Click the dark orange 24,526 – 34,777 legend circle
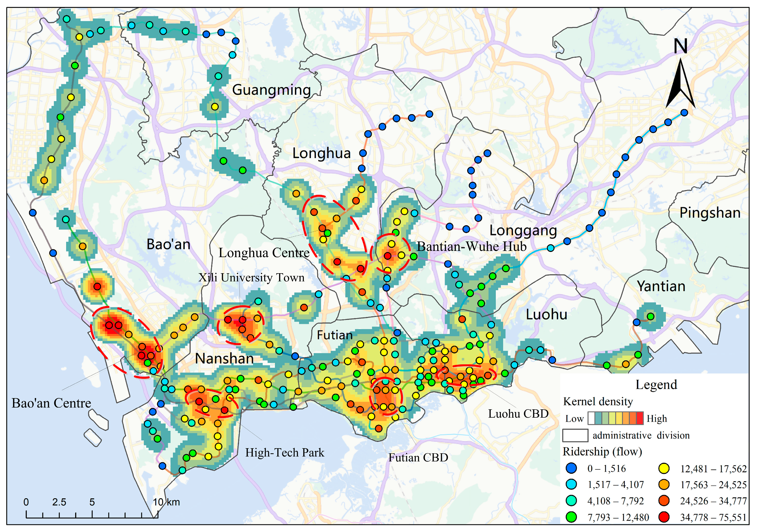757x532 pixels. [664, 501]
